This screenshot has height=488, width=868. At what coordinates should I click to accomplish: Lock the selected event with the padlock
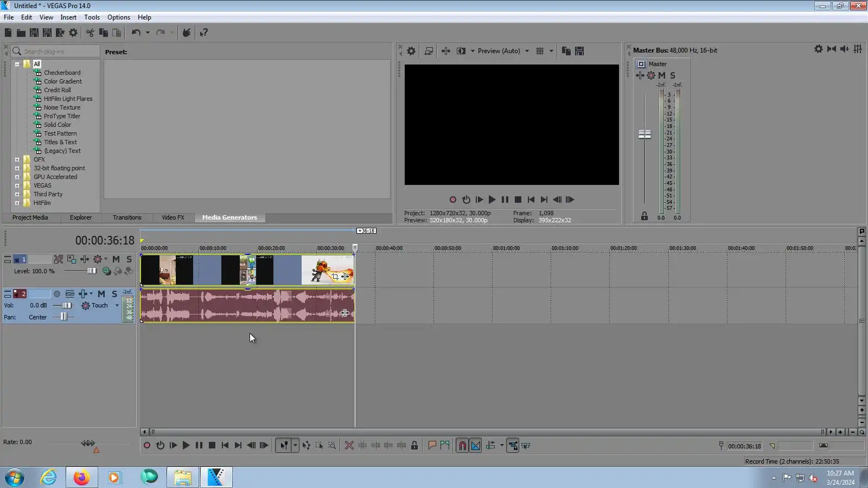(x=414, y=446)
